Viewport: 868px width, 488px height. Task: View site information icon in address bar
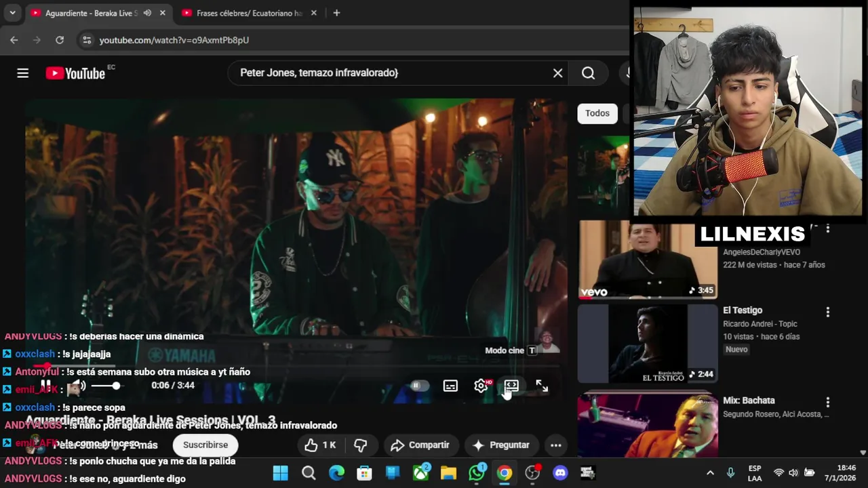87,40
